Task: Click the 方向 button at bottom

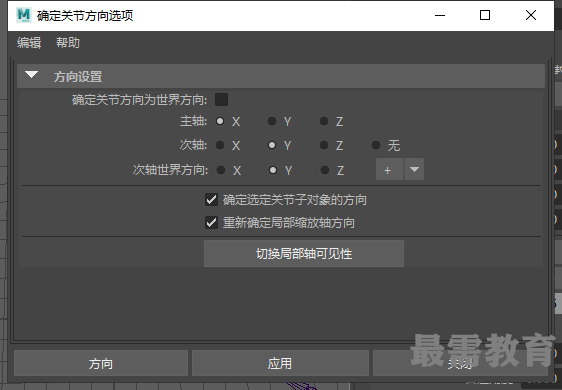Action: coord(101,363)
